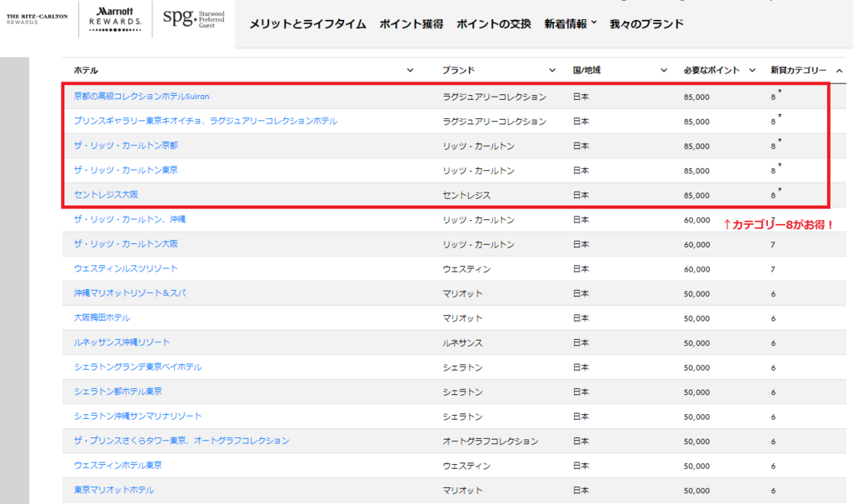
Task: Open the Marriott Rewards logo
Action: click(115, 19)
